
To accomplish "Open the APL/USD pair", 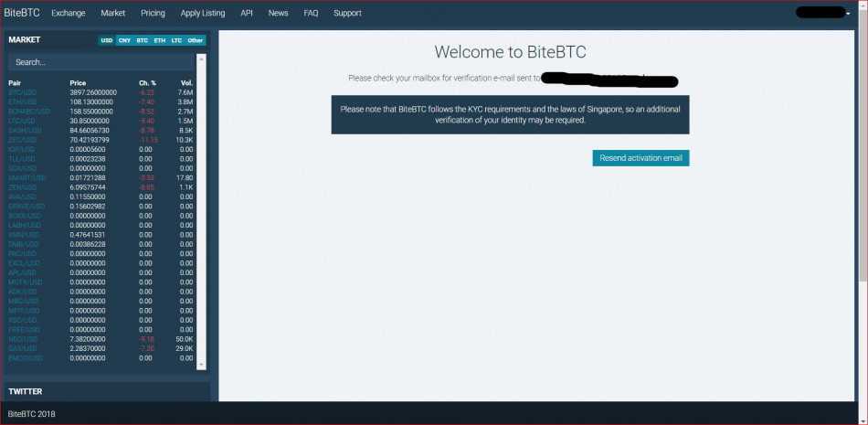I will tap(22, 272).
